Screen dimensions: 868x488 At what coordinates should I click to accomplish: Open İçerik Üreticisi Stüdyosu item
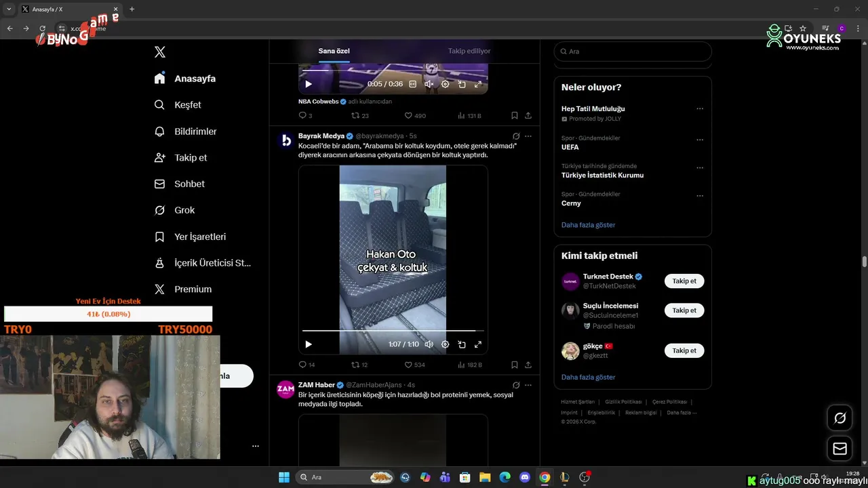pos(202,263)
